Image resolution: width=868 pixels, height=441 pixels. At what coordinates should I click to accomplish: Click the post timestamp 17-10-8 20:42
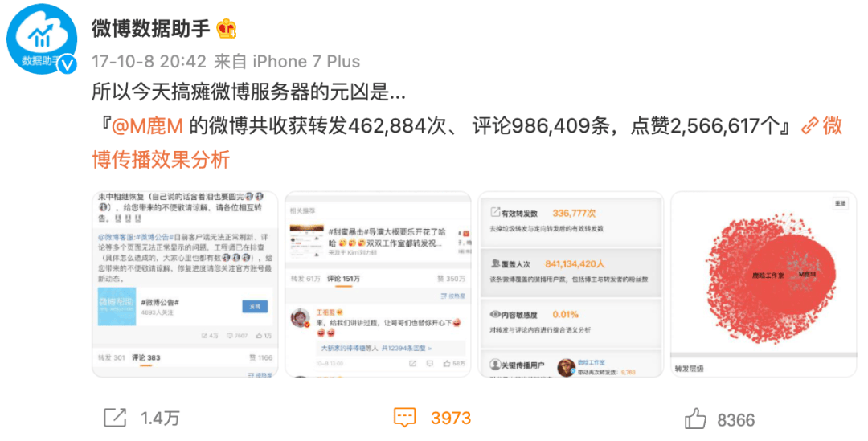(x=149, y=61)
